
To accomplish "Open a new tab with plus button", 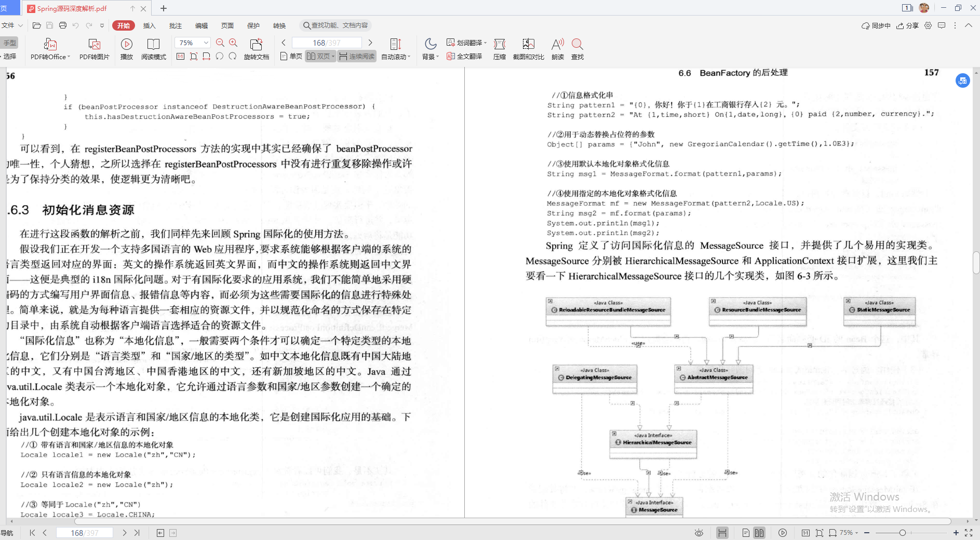I will 163,8.
